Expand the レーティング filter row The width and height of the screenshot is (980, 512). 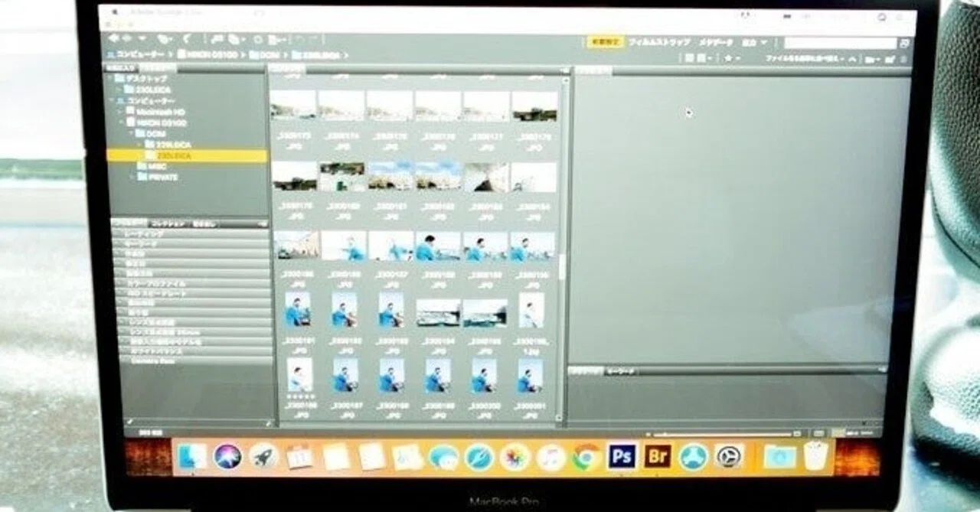(191, 234)
